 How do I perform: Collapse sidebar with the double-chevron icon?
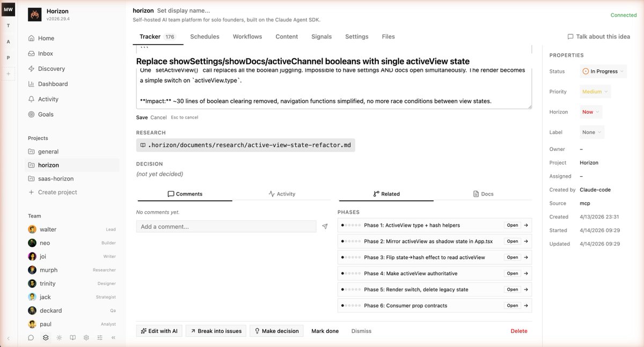pos(113,338)
